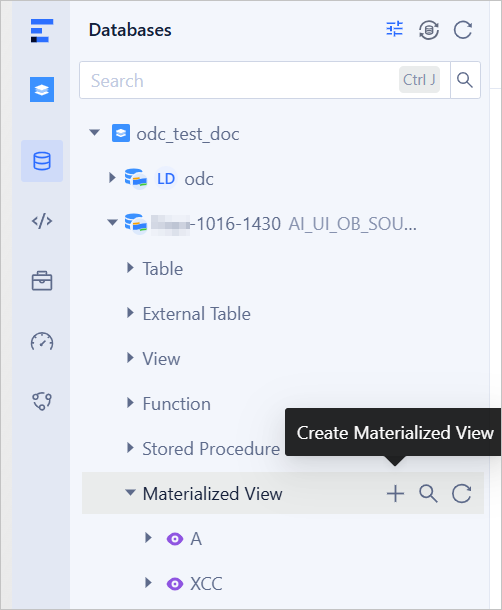
Task: Click the LD badge beside odc
Action: coord(166,179)
